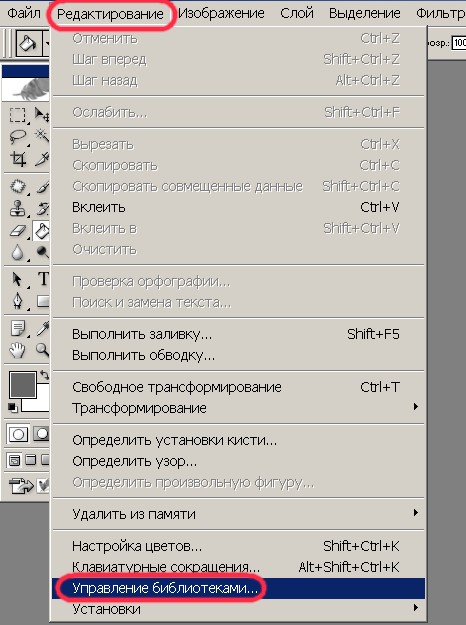Screen dimensions: 466x625
Task: Swap foreground and background colors
Action: point(44,375)
